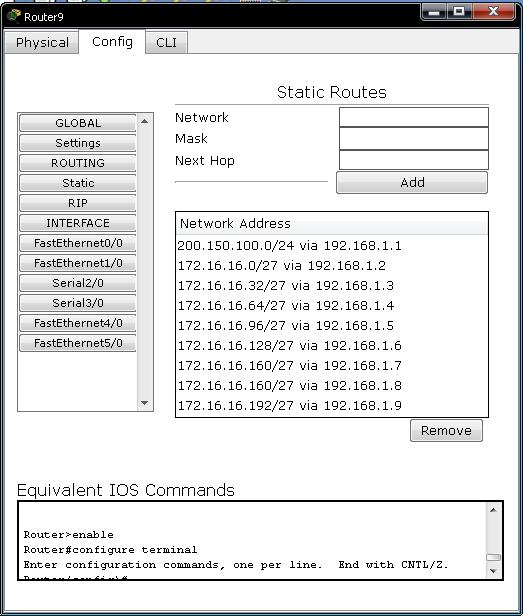Configure Serial3/0 interface
Screen dimensions: 523x616
[x=78, y=303]
